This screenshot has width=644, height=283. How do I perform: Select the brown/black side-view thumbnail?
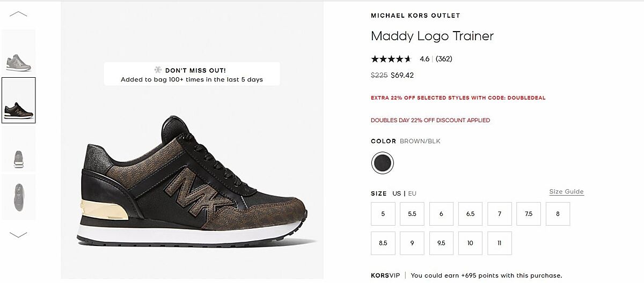point(18,100)
